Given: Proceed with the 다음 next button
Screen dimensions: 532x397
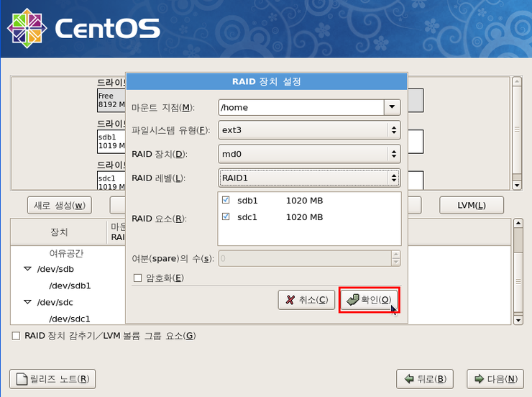Looking at the screenshot, I should (x=495, y=379).
